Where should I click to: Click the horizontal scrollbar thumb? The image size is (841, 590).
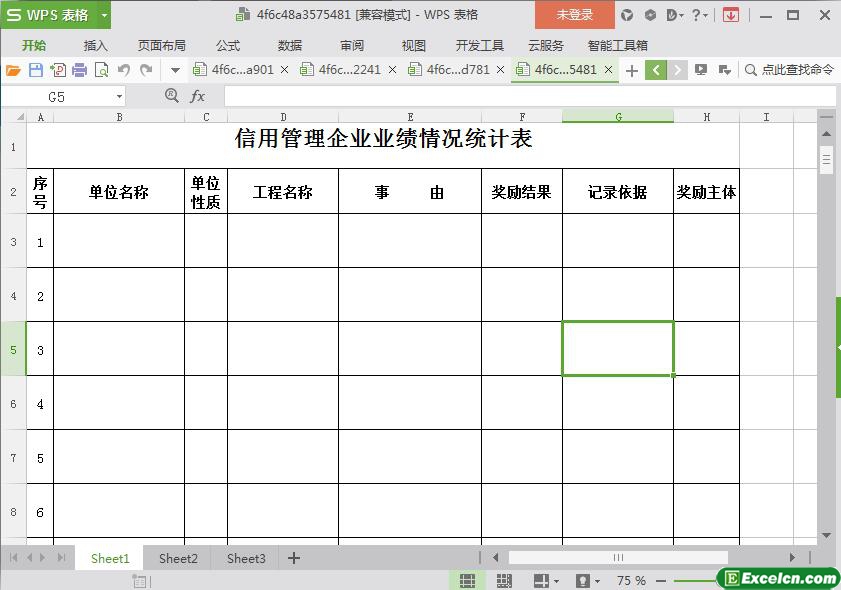[x=618, y=558]
